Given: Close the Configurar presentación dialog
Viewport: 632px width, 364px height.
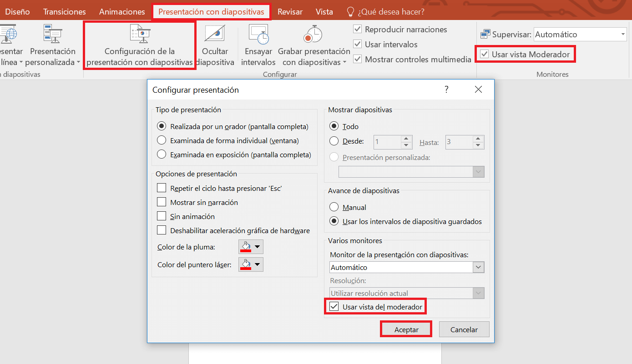Looking at the screenshot, I should [478, 90].
